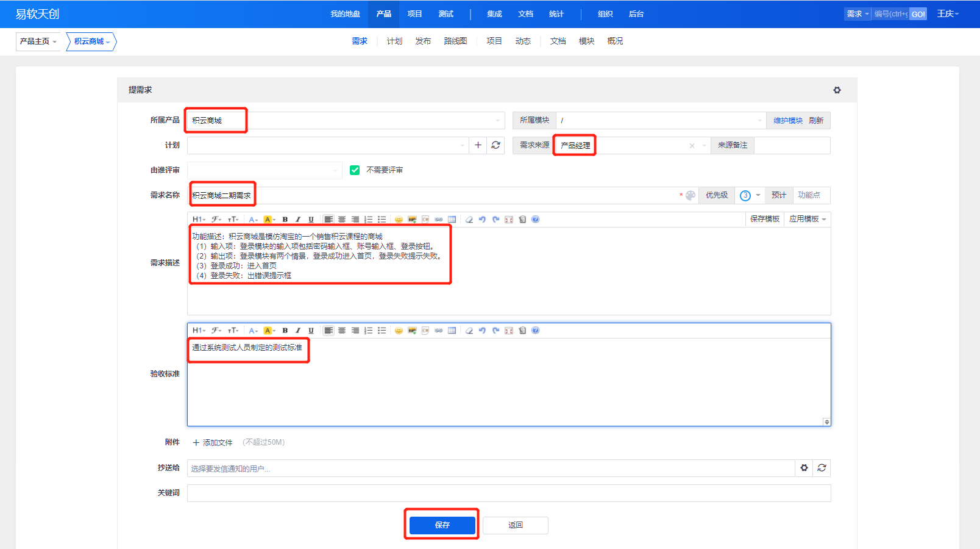
Task: Expand the 应用模板 dropdown
Action: click(x=808, y=219)
